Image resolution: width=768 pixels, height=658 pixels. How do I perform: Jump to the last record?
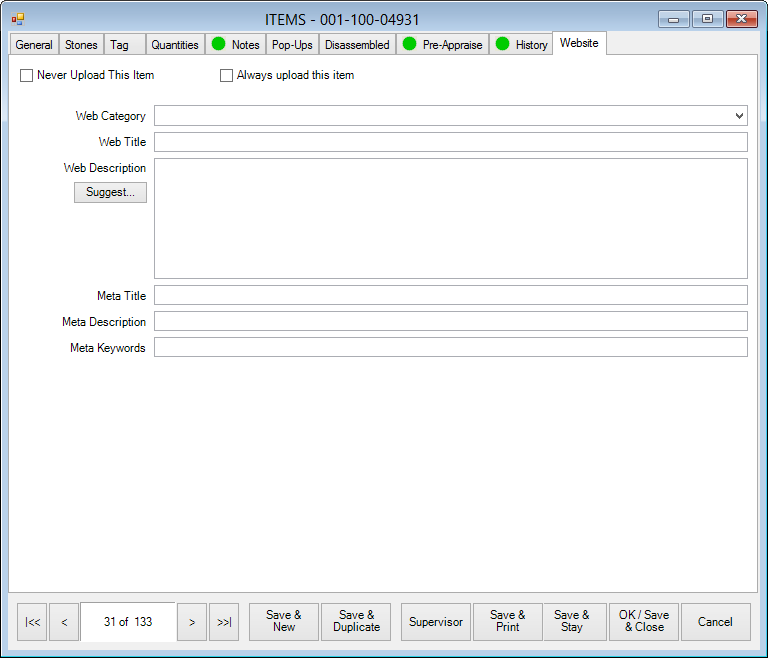tap(224, 622)
